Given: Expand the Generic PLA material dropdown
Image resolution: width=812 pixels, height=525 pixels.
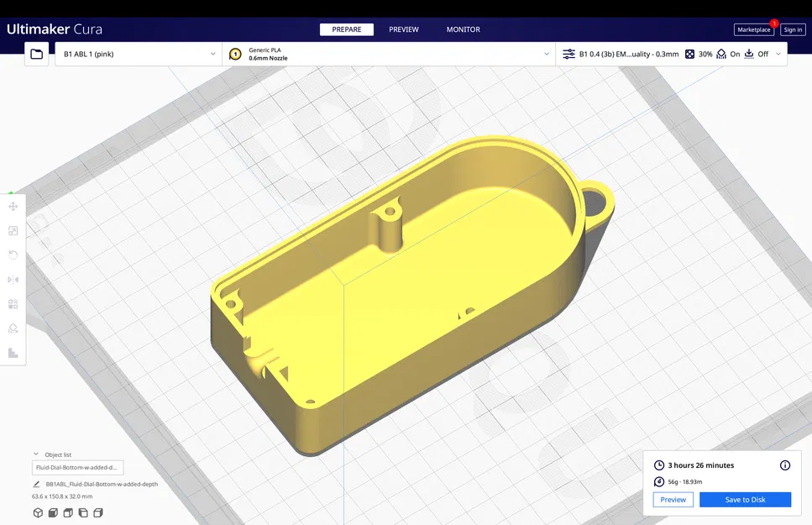Looking at the screenshot, I should pyautogui.click(x=389, y=54).
